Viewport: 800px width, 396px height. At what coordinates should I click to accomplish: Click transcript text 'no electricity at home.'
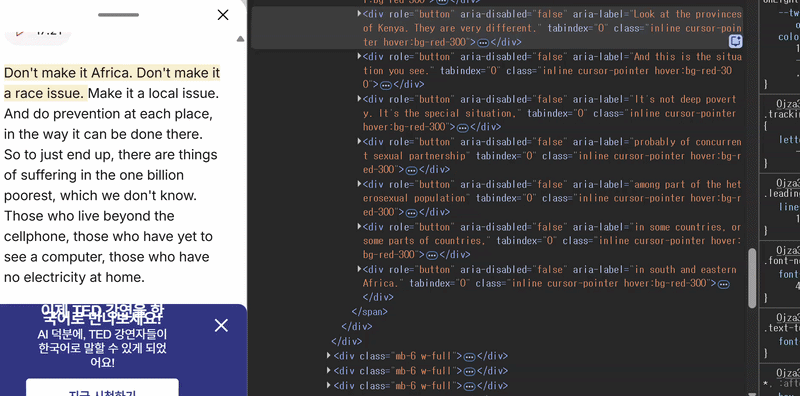74,277
